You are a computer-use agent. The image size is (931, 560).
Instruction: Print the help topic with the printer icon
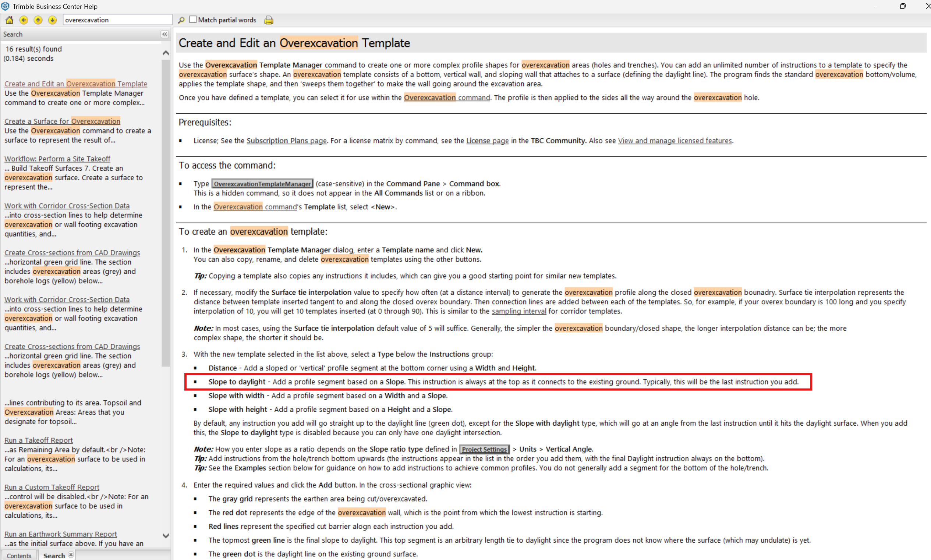click(269, 20)
